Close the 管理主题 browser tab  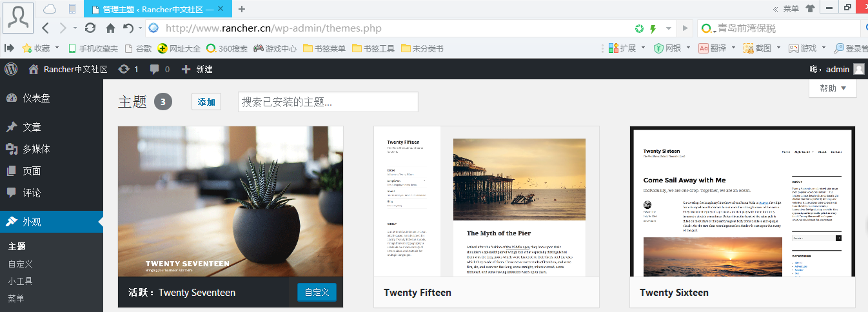coord(221,9)
